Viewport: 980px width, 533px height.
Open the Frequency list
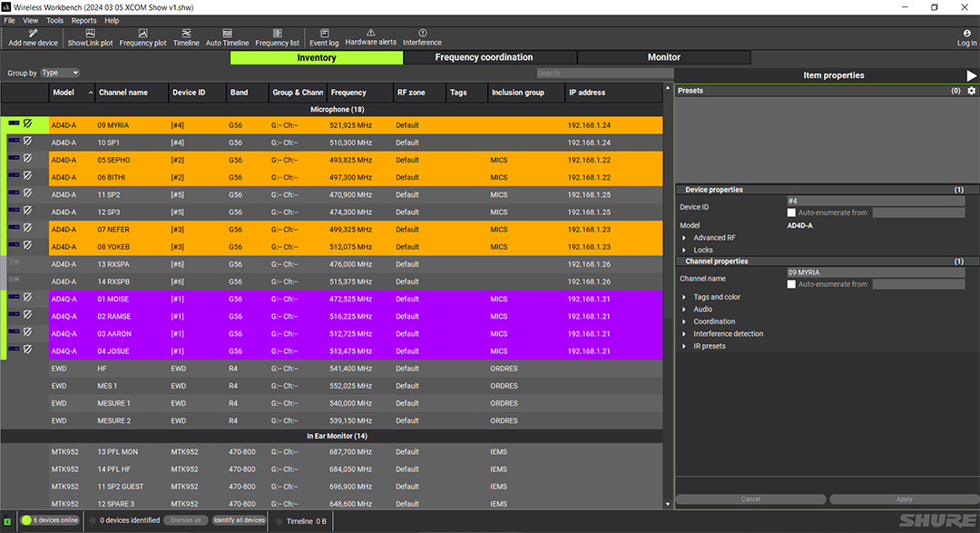pos(277,37)
